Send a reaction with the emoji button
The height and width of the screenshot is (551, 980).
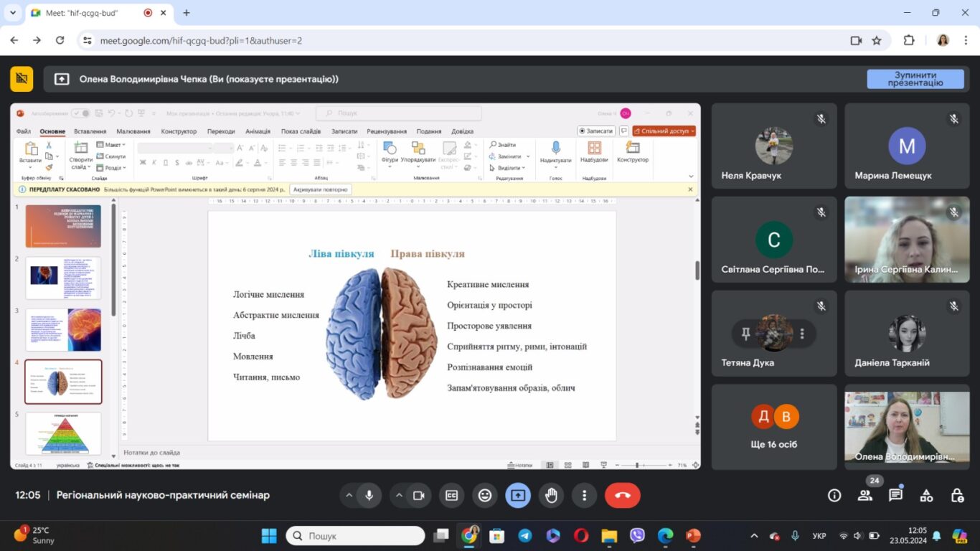(485, 495)
